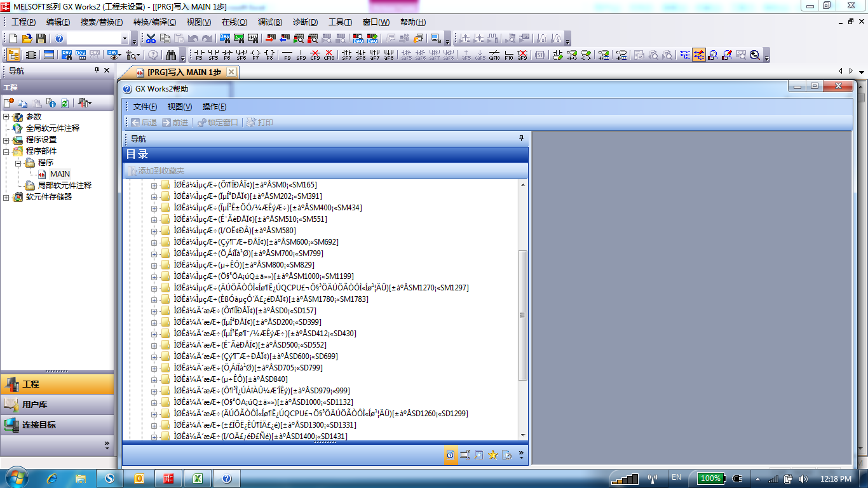Screen dimensions: 868x488
Task: Click the Cut scissors icon in toolbar
Action: [151, 39]
